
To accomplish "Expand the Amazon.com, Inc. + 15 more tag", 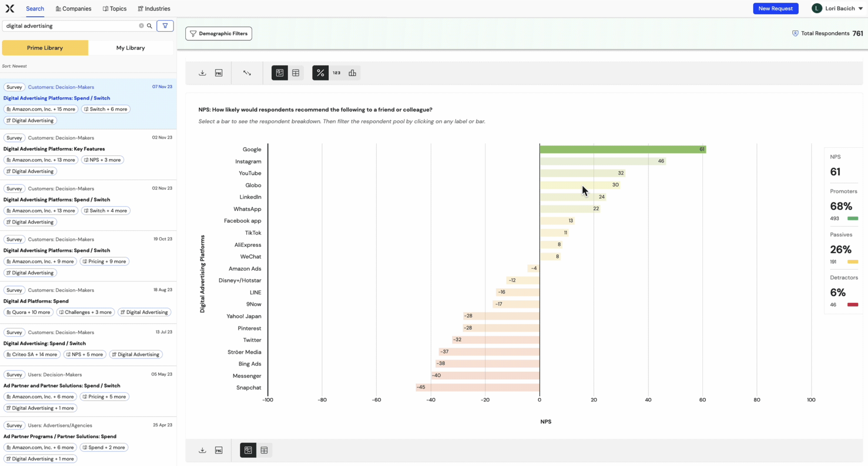I will 41,109.
